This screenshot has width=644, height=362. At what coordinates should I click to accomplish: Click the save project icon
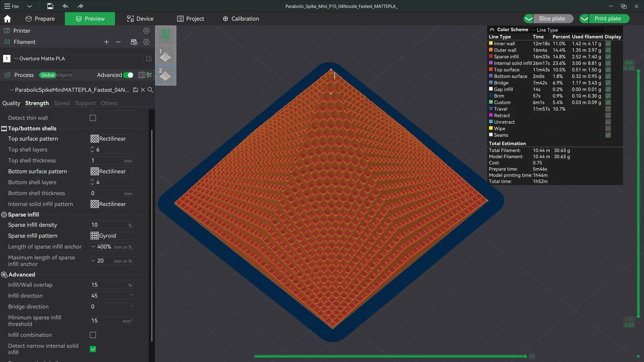[50, 6]
